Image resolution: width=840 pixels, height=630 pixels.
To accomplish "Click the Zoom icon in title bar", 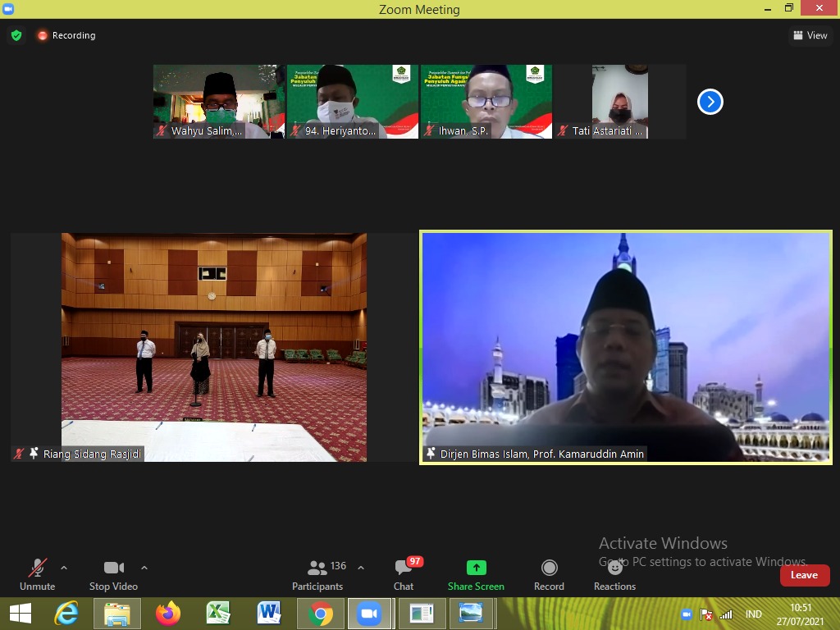I will 8,9.
